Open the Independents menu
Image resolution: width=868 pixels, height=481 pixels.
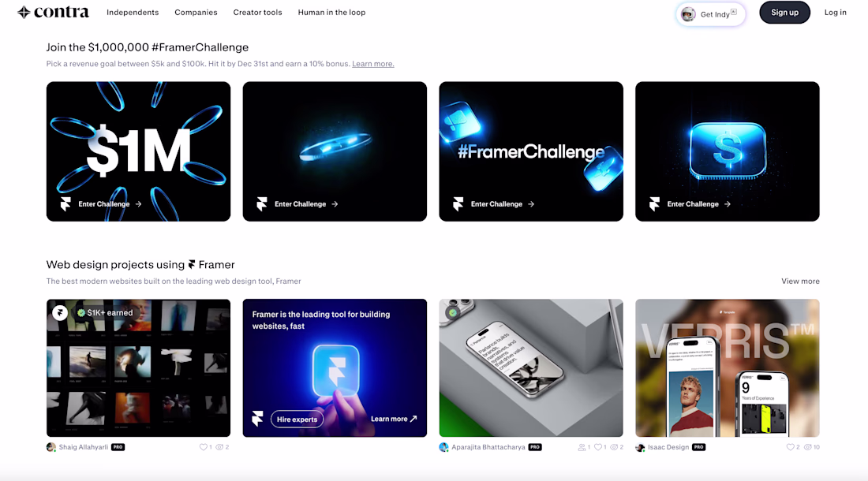coord(133,12)
